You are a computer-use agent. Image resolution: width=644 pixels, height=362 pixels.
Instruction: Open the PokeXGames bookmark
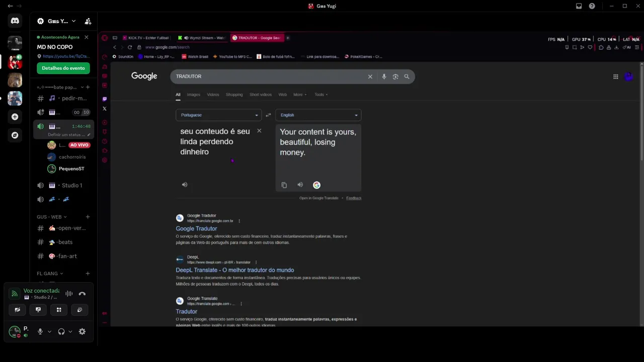(x=363, y=57)
